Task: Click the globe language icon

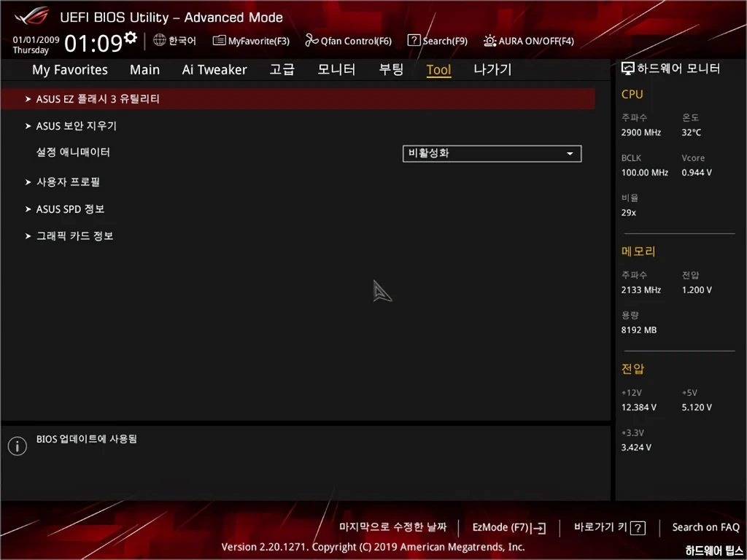Action: point(159,40)
